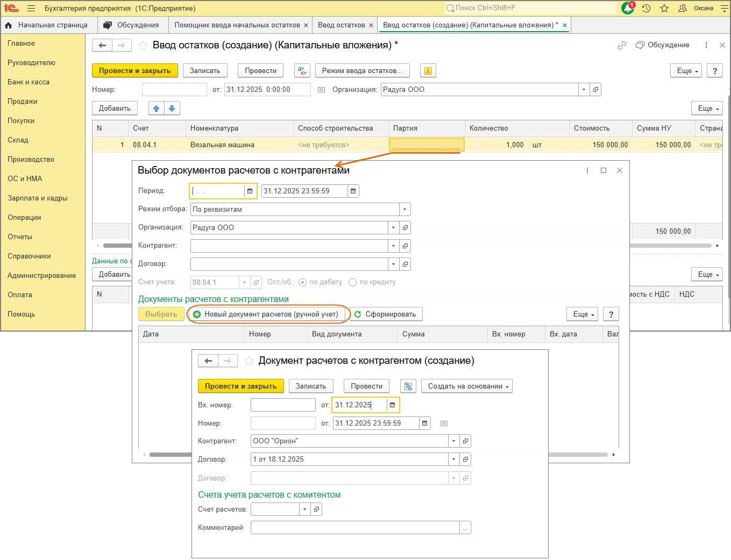Image resolution: width=731 pixels, height=560 pixels.
Task: Open Организация Радуга ООО in selection dialog
Action: (x=406, y=227)
